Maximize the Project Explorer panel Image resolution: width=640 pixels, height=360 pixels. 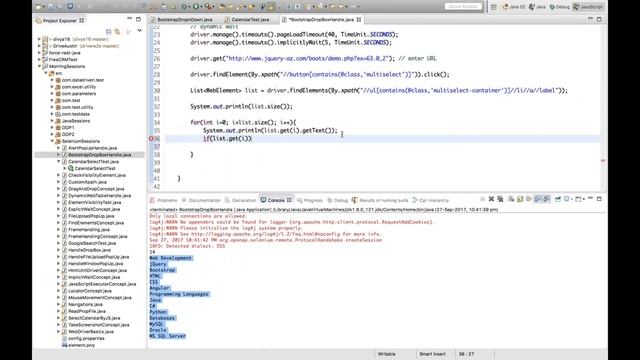(x=138, y=19)
